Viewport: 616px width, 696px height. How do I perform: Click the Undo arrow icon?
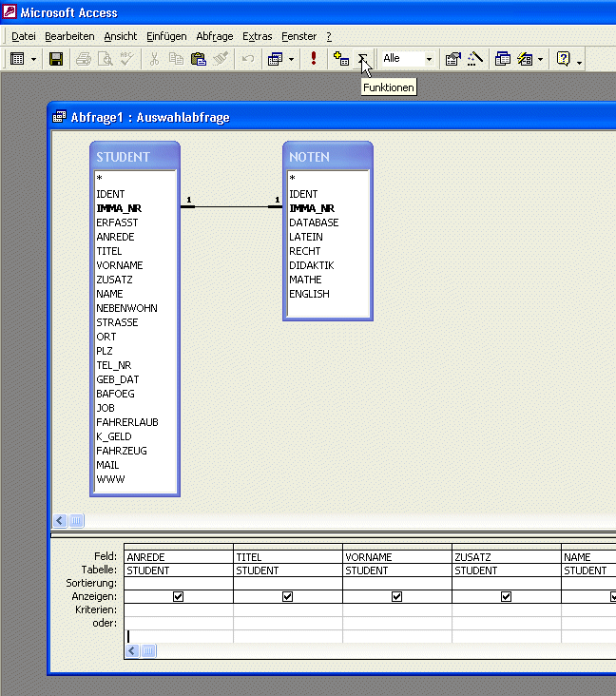point(248,59)
